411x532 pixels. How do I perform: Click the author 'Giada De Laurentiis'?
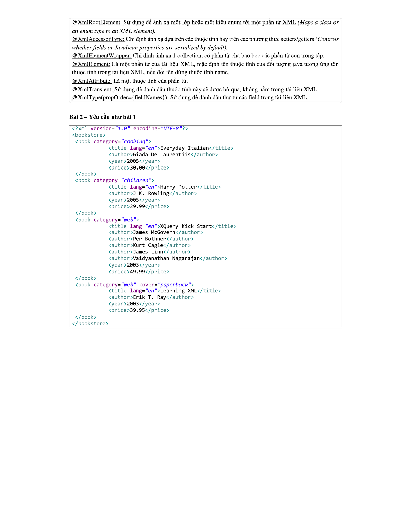pyautogui.click(x=161, y=155)
